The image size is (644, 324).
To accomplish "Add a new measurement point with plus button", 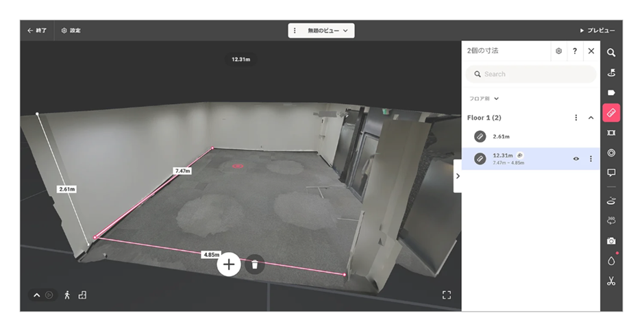I will click(229, 264).
